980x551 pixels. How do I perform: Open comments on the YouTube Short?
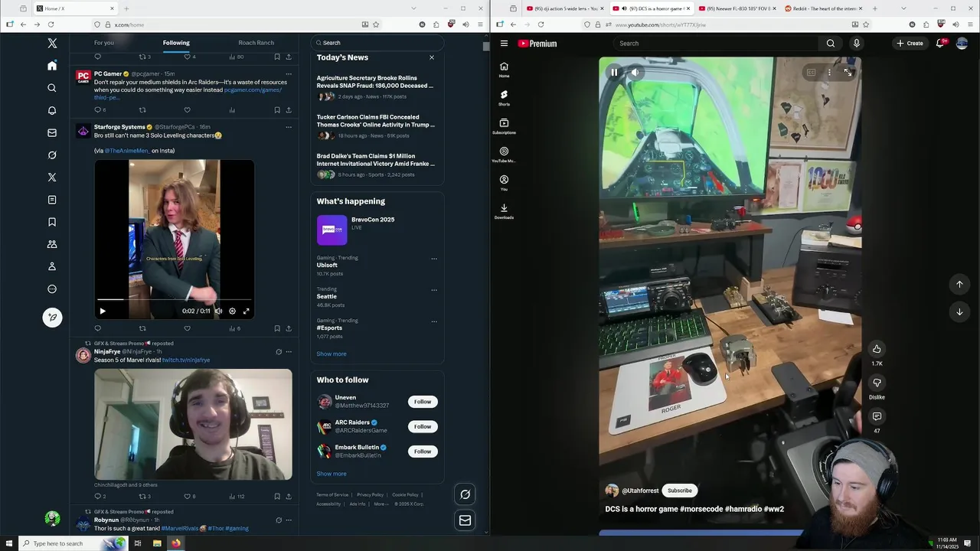click(x=877, y=416)
